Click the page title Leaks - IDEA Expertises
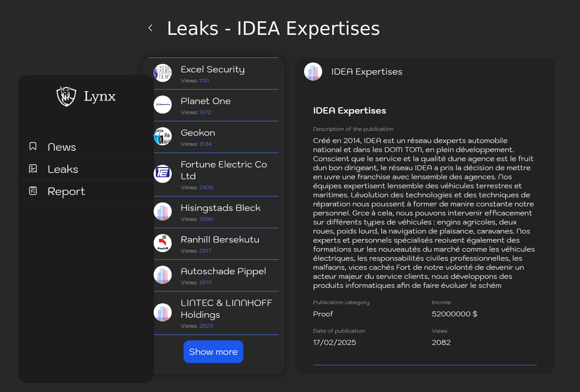The height and width of the screenshot is (392, 580). (x=273, y=29)
